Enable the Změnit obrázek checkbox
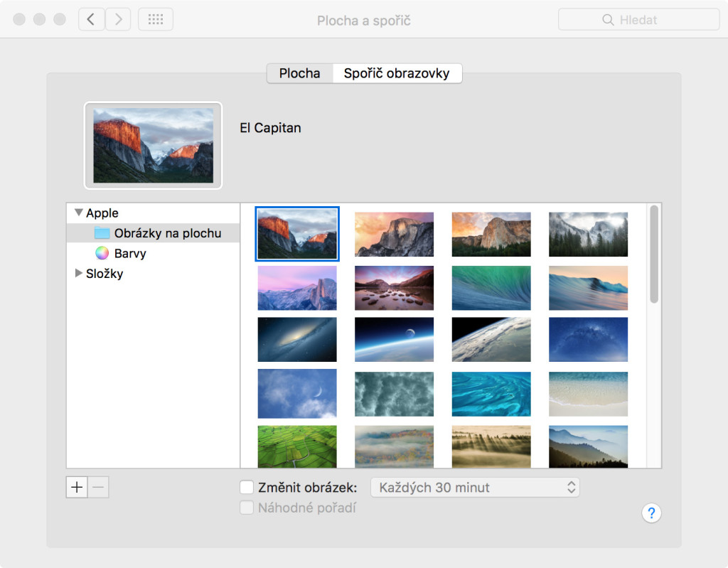Image resolution: width=728 pixels, height=568 pixels. click(247, 487)
